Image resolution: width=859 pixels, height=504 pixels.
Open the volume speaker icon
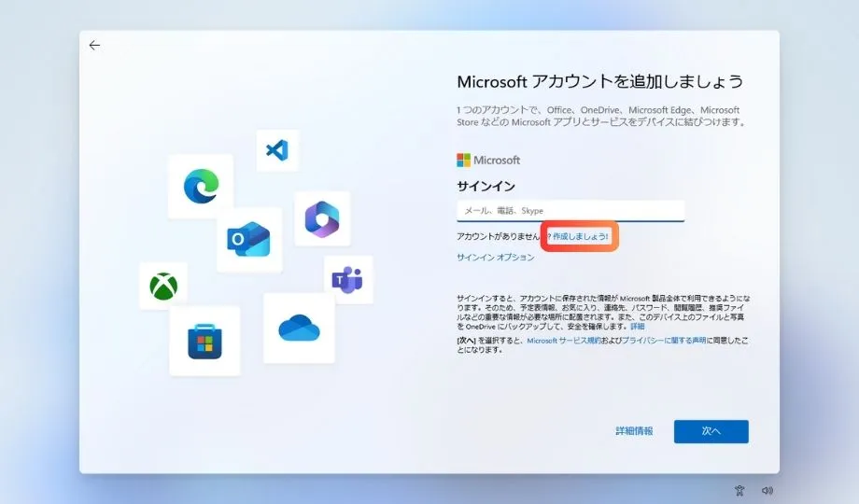[x=767, y=490]
